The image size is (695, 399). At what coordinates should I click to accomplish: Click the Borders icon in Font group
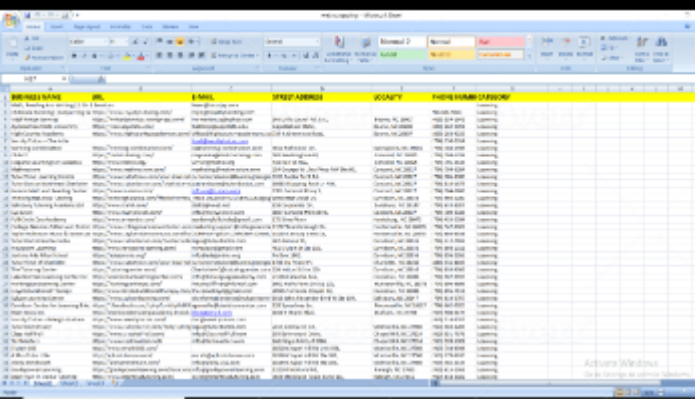pos(111,56)
